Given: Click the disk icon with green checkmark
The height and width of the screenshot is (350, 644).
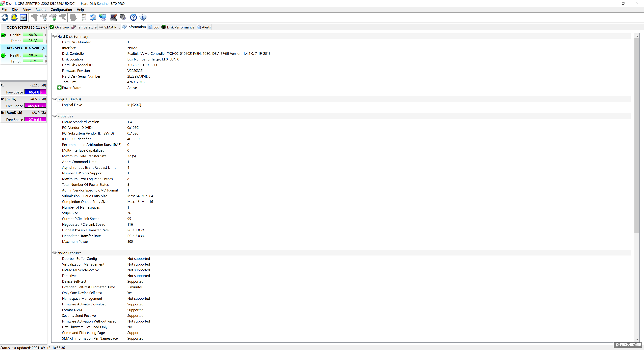Looking at the screenshot, I should (x=53, y=17).
